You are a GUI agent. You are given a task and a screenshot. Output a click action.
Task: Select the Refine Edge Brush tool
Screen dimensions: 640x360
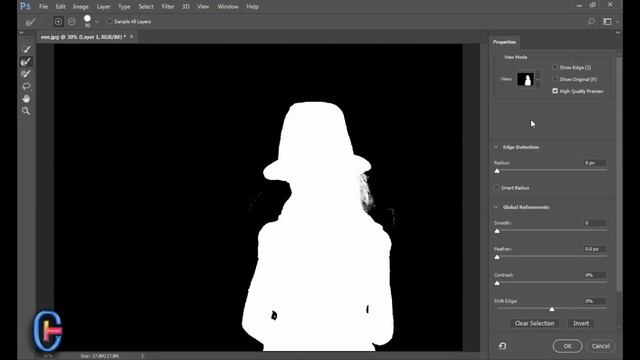26,62
